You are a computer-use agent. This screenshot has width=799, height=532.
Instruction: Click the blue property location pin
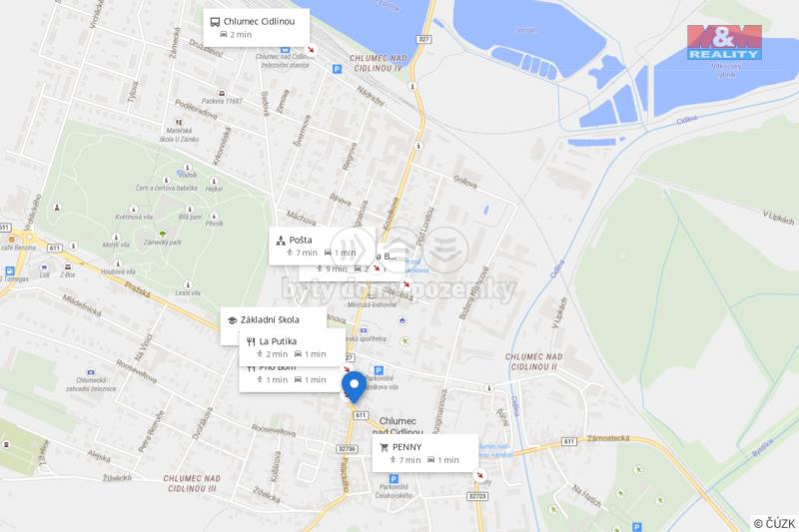click(x=355, y=387)
